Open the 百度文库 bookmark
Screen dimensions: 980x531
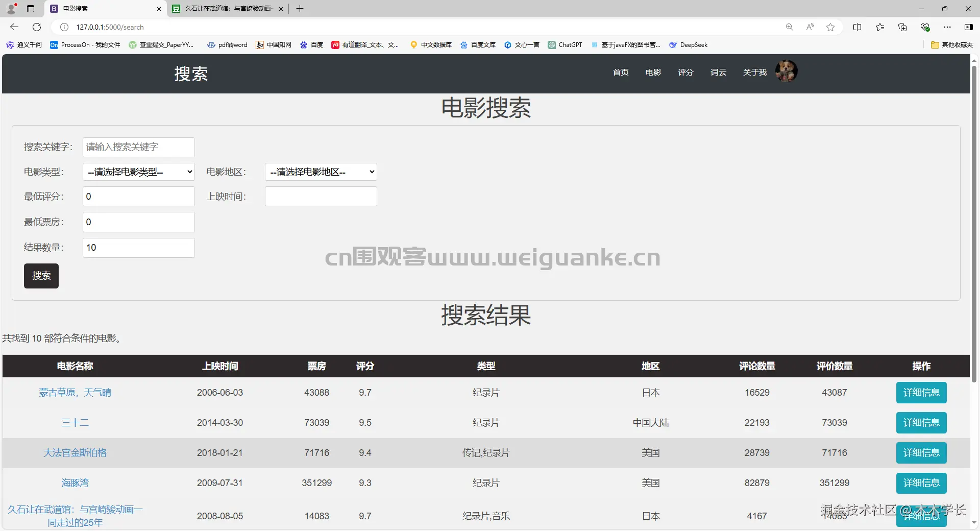(x=478, y=45)
